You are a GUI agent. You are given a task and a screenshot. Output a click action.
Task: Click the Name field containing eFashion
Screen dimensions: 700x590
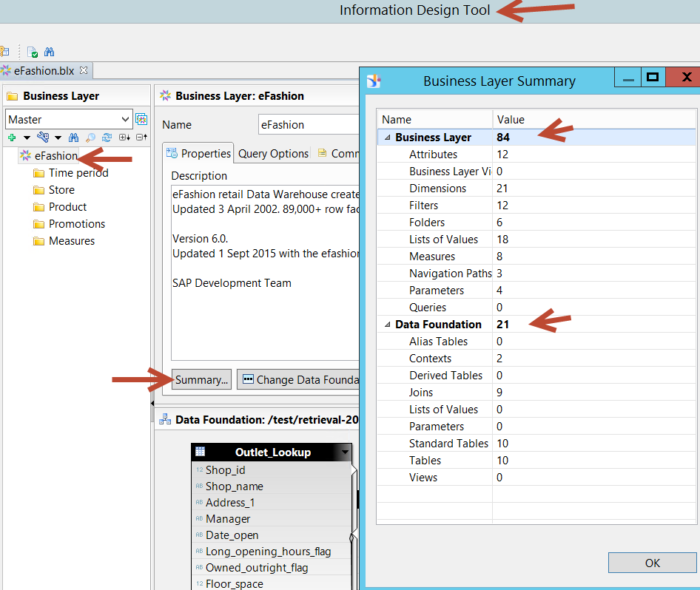[309, 124]
